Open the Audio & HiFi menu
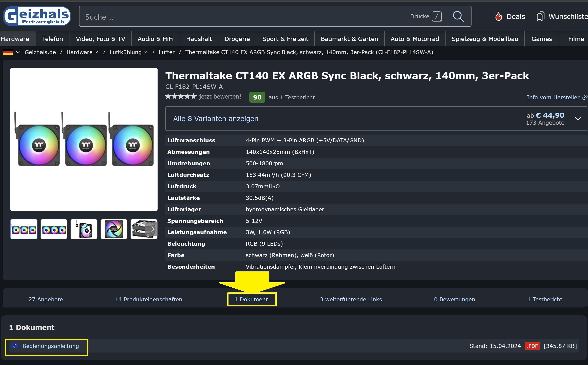Screen dimensions: 588x365 (x=155, y=39)
